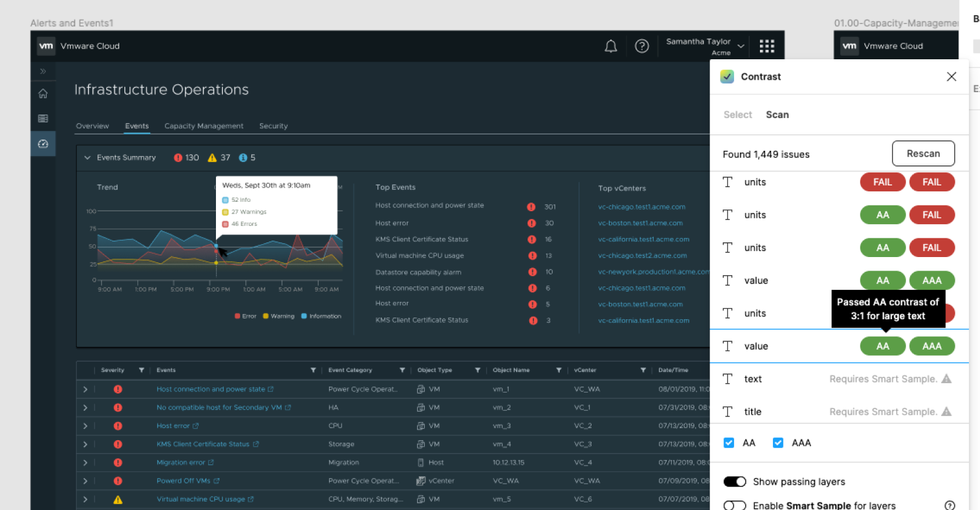This screenshot has height=510, width=980.
Task: Click the warning count 37 icon
Action: coord(212,158)
